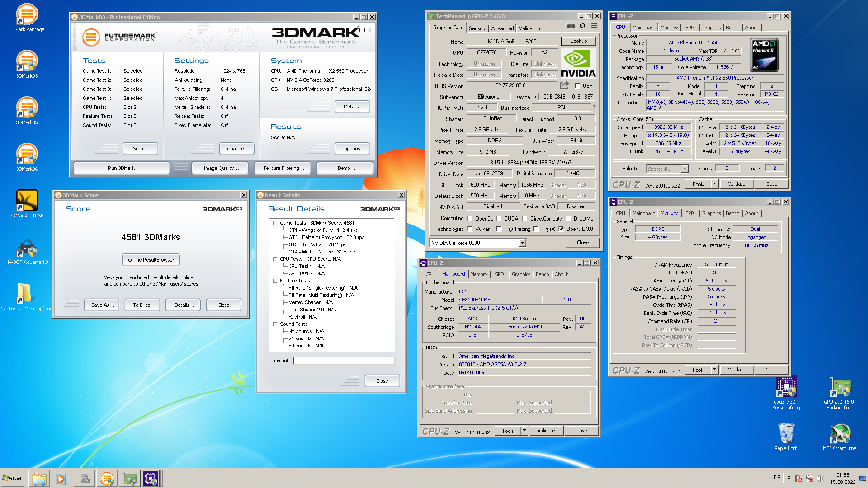Open the cpuz_x32 shortcut on desktop
This screenshot has width=868, height=488.
click(x=786, y=393)
